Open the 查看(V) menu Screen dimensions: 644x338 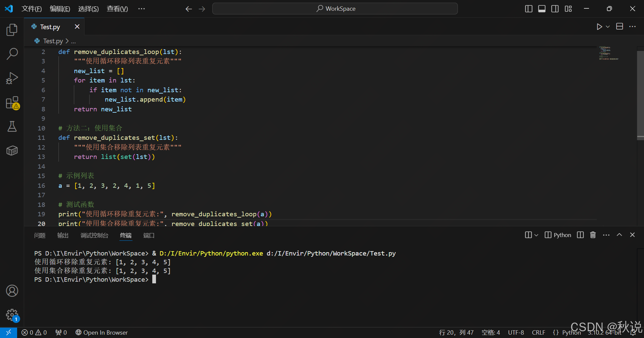tap(117, 9)
